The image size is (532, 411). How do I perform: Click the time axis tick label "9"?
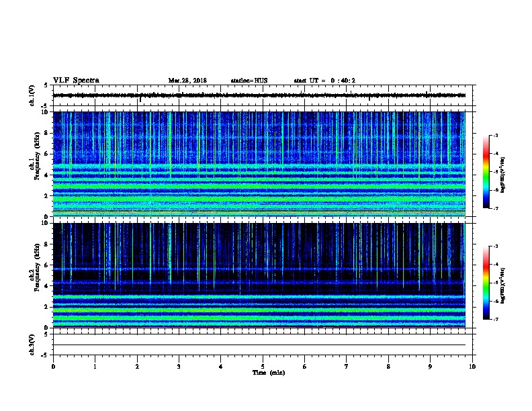pyautogui.click(x=430, y=367)
